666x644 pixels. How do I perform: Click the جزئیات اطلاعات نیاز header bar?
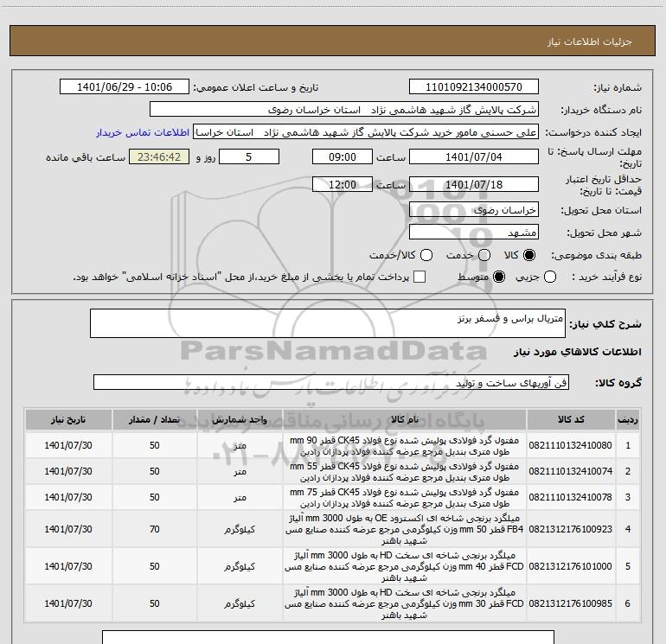(332, 41)
